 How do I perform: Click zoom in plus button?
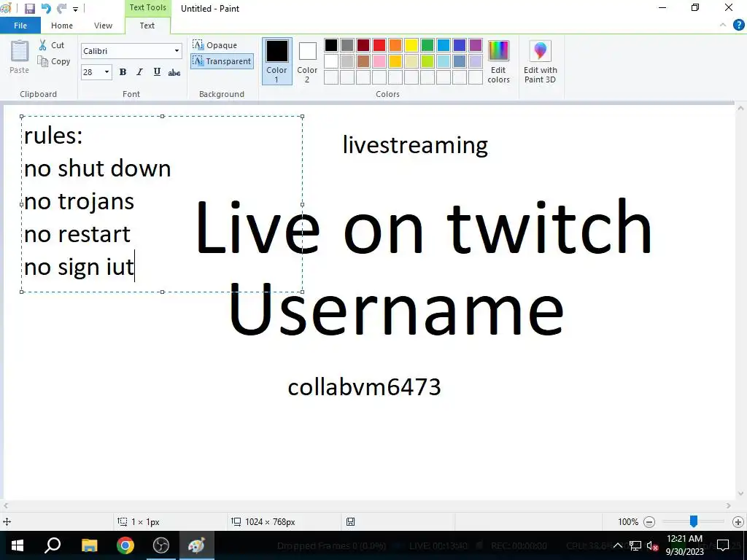pos(738,522)
